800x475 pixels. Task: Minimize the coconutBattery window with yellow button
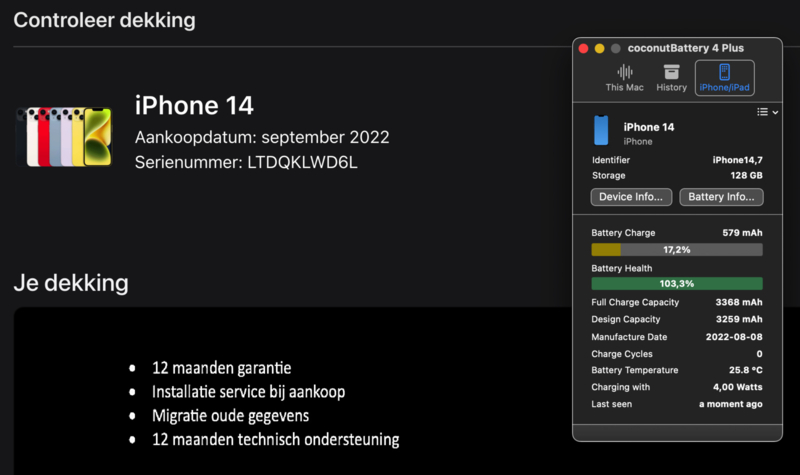599,48
